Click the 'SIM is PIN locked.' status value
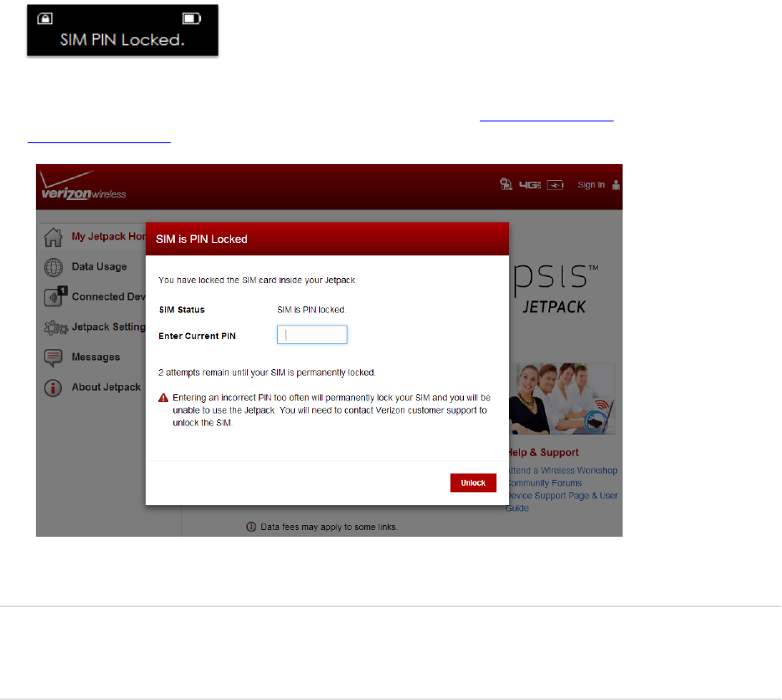782x700 pixels. [311, 310]
